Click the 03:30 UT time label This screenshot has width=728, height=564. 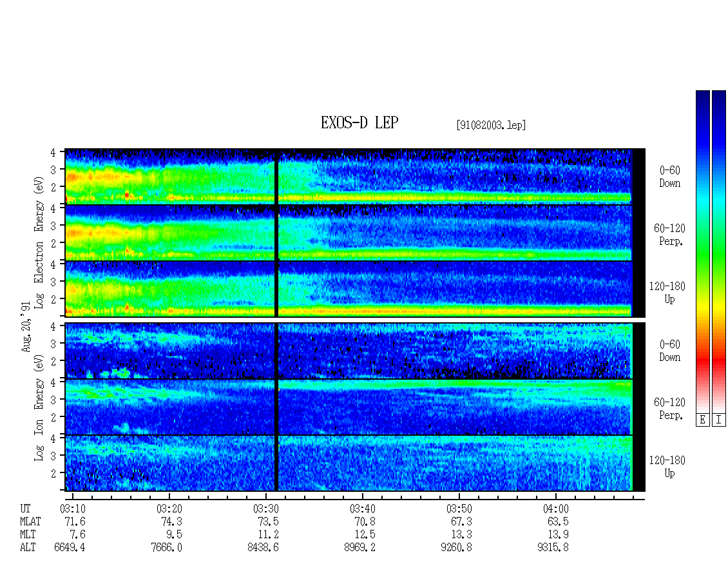point(265,509)
